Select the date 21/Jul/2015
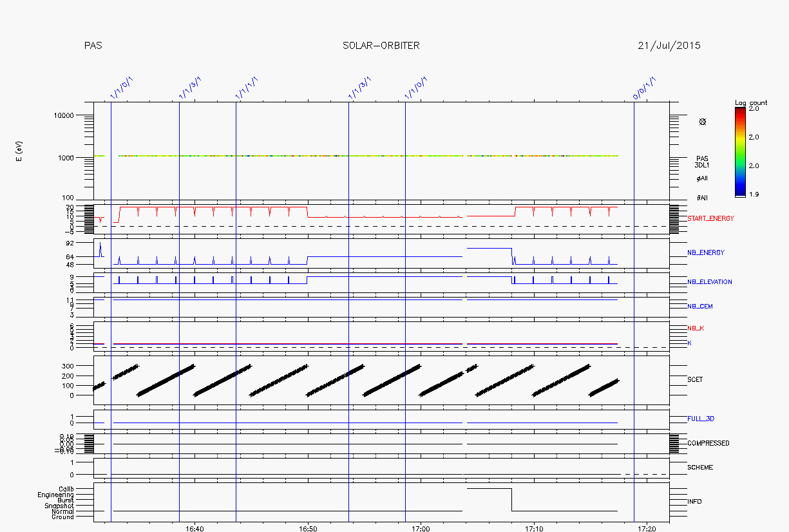 point(669,46)
